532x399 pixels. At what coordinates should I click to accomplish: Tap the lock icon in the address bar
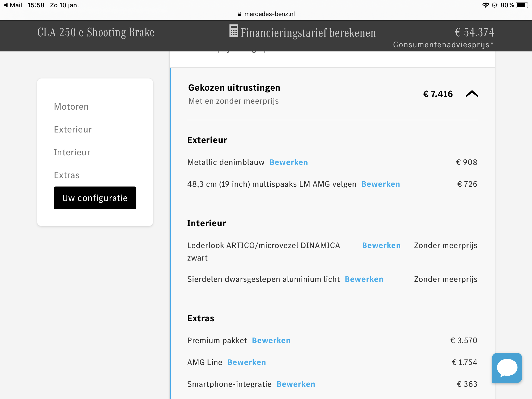click(x=240, y=14)
